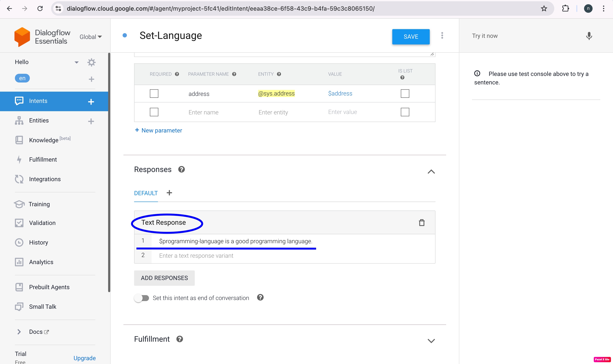The height and width of the screenshot is (364, 613).
Task: Mark address parameter as IS LIST
Action: pyautogui.click(x=405, y=94)
